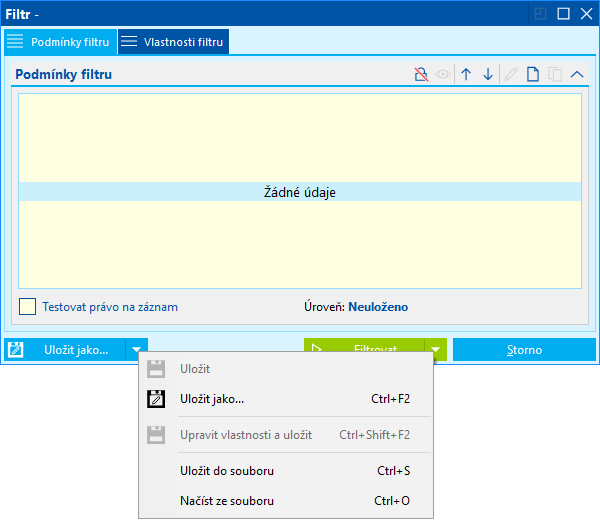
Task: Select Uložit jako... Ctrl+F2 menu item
Action: 286,399
